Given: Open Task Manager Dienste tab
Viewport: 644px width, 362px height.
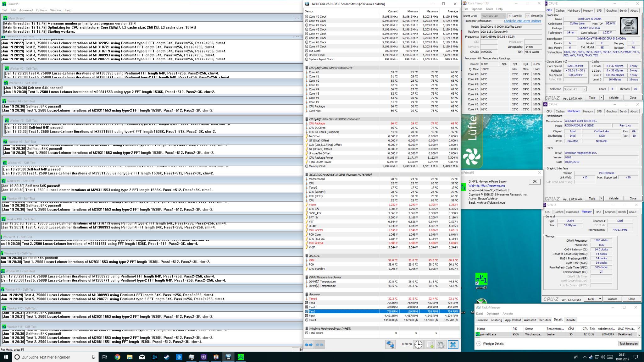Looking at the screenshot, I should [570, 320].
